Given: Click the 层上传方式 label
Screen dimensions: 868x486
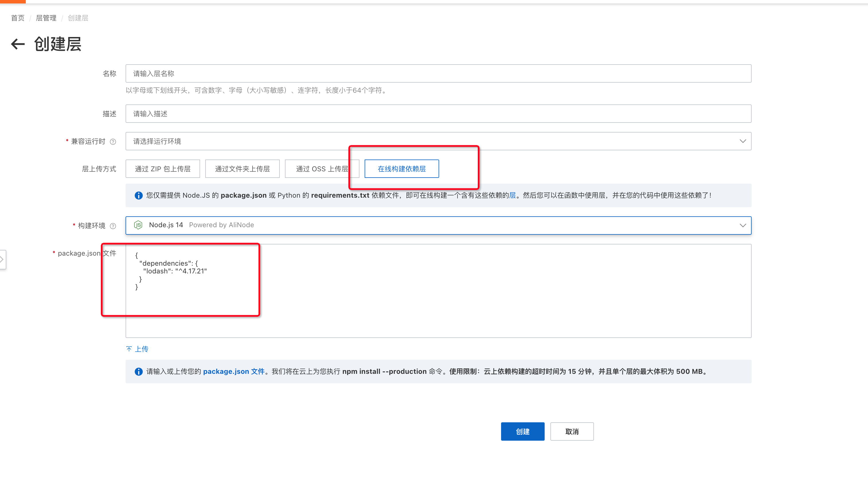Looking at the screenshot, I should pyautogui.click(x=99, y=169).
